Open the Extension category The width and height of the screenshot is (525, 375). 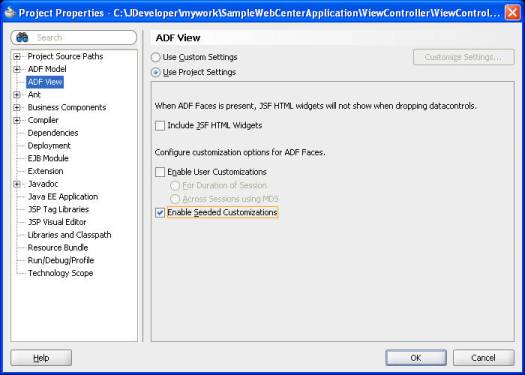pyautogui.click(x=45, y=171)
